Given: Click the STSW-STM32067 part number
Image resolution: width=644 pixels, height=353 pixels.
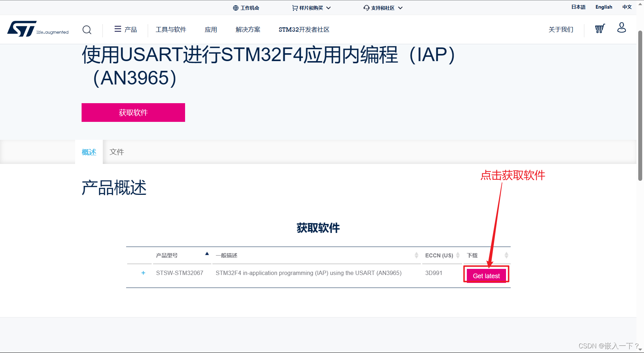Looking at the screenshot, I should click(180, 273).
